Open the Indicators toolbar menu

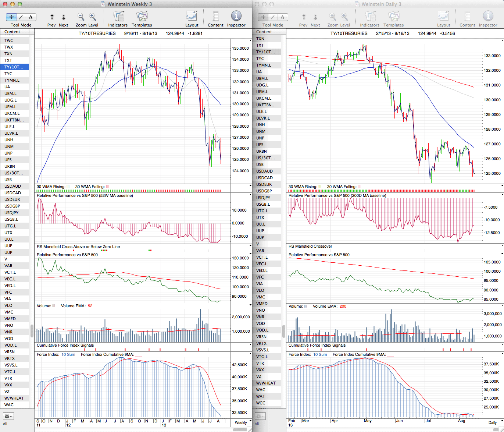(x=118, y=17)
